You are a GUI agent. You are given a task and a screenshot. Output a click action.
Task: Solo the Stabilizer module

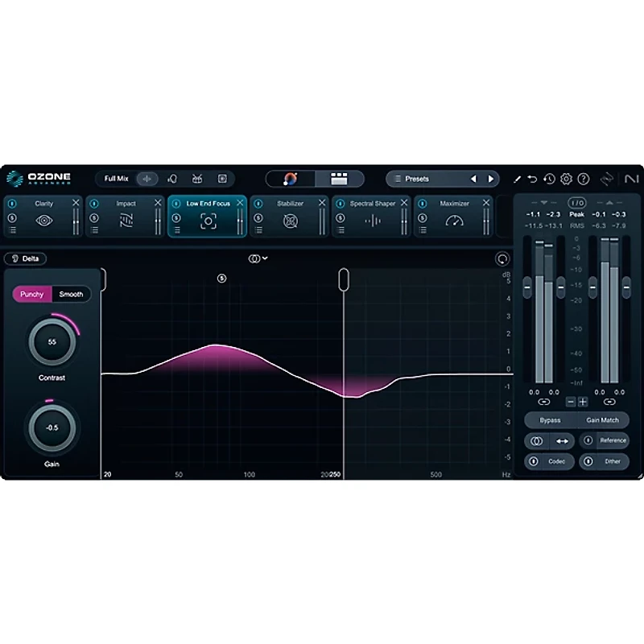pos(258,218)
